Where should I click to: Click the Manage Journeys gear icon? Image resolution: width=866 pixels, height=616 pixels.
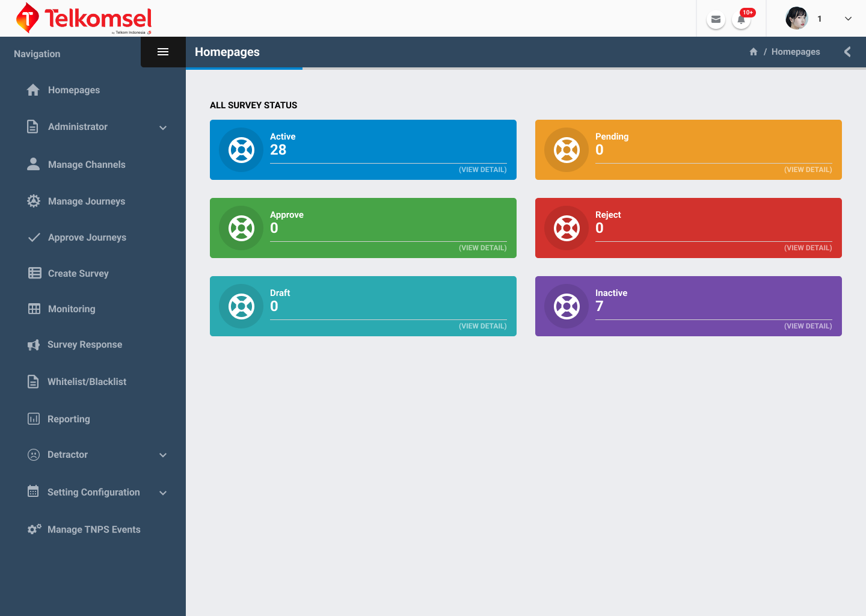tap(33, 201)
